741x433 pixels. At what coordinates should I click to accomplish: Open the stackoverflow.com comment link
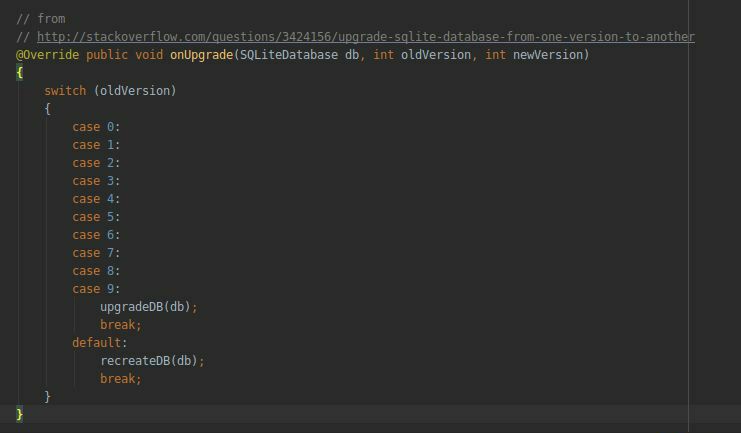[x=366, y=37]
